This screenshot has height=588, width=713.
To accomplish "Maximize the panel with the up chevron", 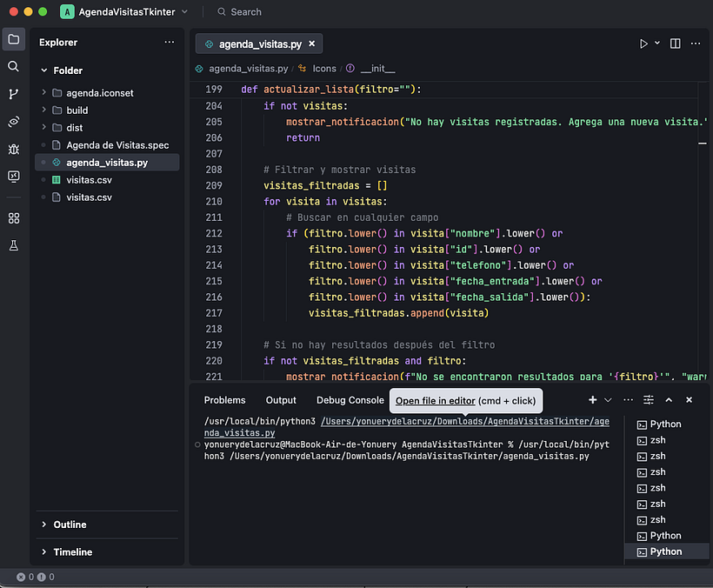I will point(669,400).
